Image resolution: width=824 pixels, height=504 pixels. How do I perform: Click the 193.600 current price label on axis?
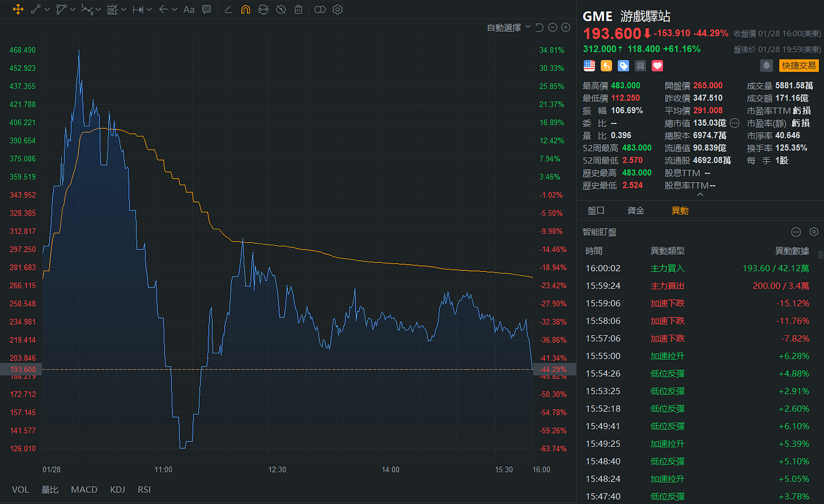click(x=21, y=369)
